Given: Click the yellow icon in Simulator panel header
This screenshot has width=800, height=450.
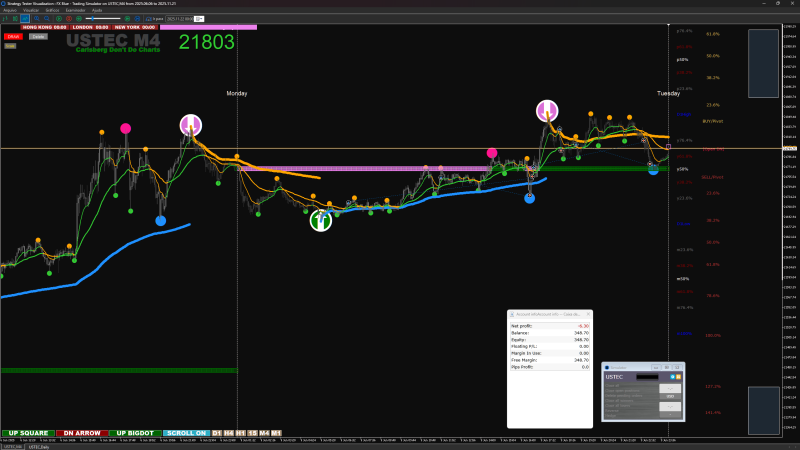Looking at the screenshot, I should (679, 377).
